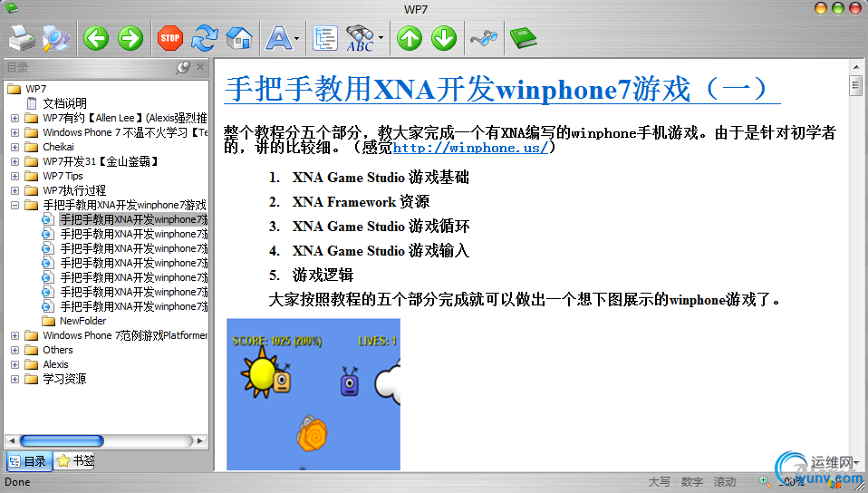The image size is (868, 493).
Task: Select the NewFolder item
Action: coord(82,321)
